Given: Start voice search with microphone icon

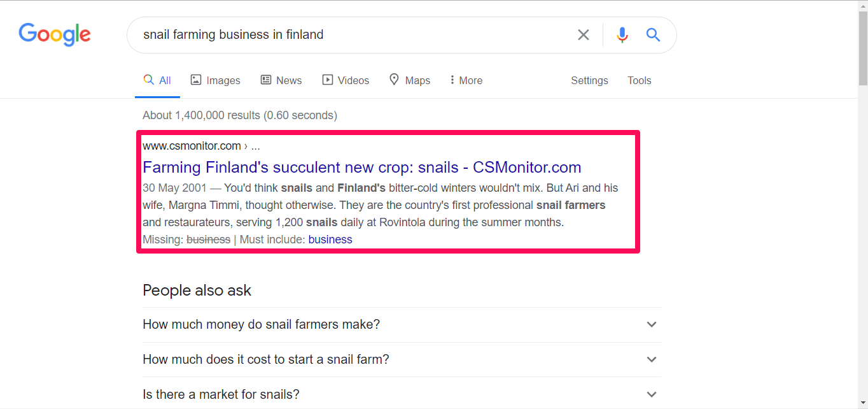Looking at the screenshot, I should [622, 35].
